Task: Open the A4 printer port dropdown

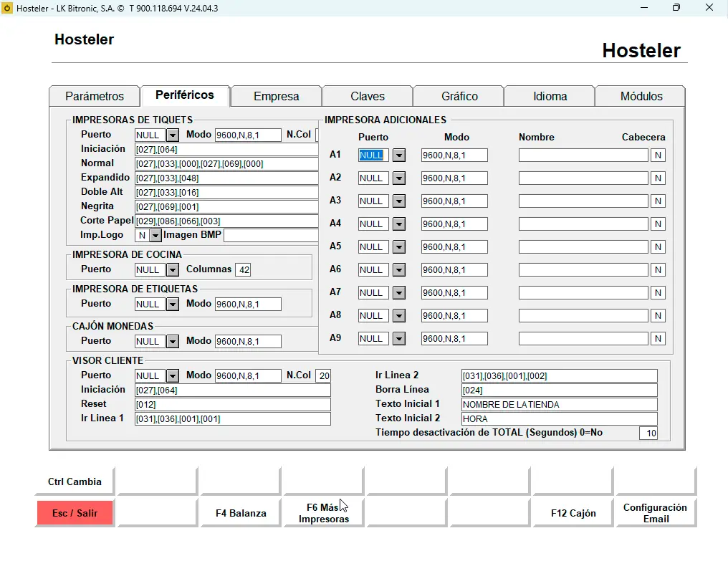Action: (399, 224)
